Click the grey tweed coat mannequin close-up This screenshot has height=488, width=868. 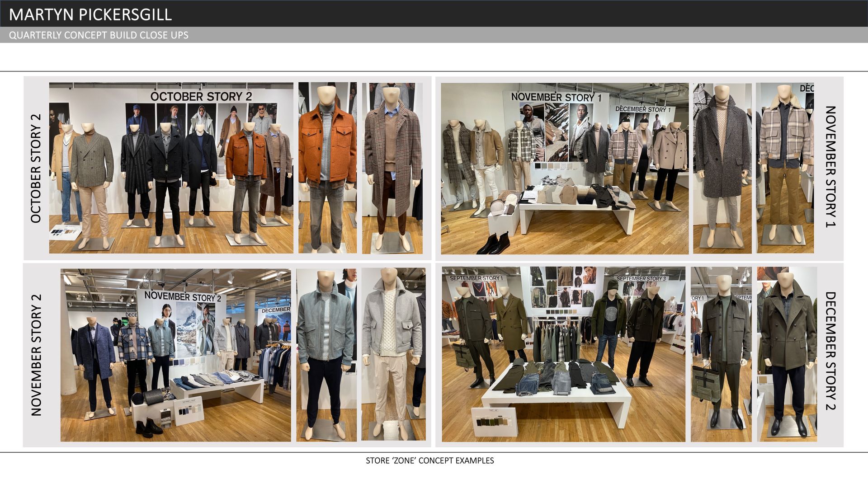(x=722, y=168)
